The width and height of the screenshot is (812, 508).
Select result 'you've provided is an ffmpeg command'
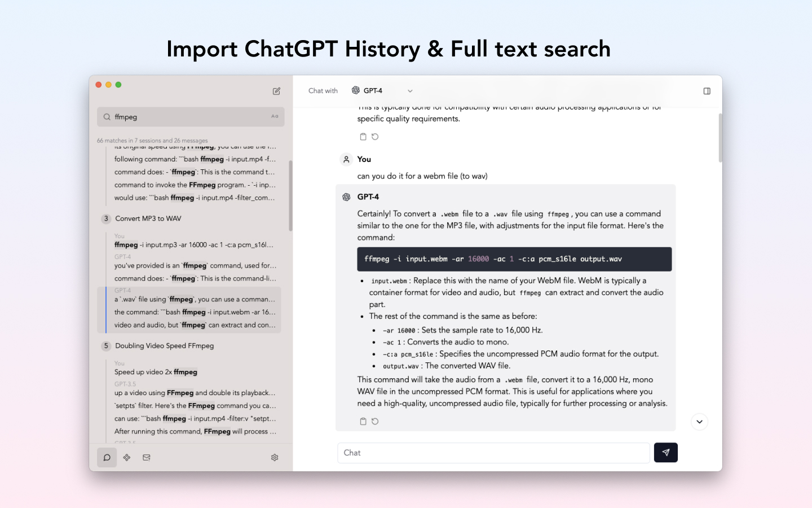pyautogui.click(x=195, y=265)
